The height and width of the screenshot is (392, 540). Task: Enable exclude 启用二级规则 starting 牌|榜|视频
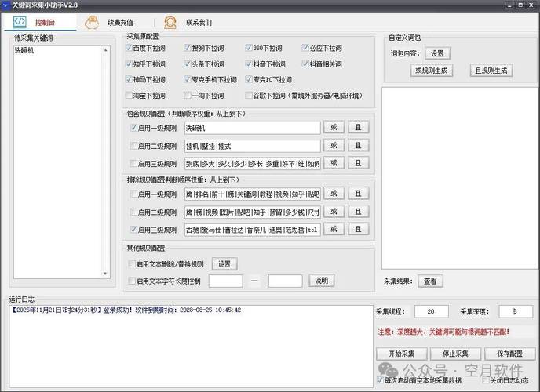click(x=133, y=212)
